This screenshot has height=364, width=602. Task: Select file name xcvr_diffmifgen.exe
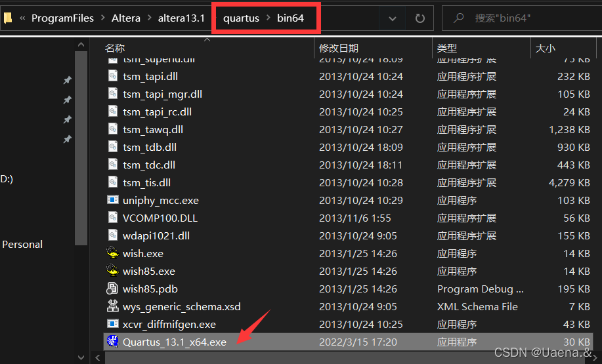169,324
